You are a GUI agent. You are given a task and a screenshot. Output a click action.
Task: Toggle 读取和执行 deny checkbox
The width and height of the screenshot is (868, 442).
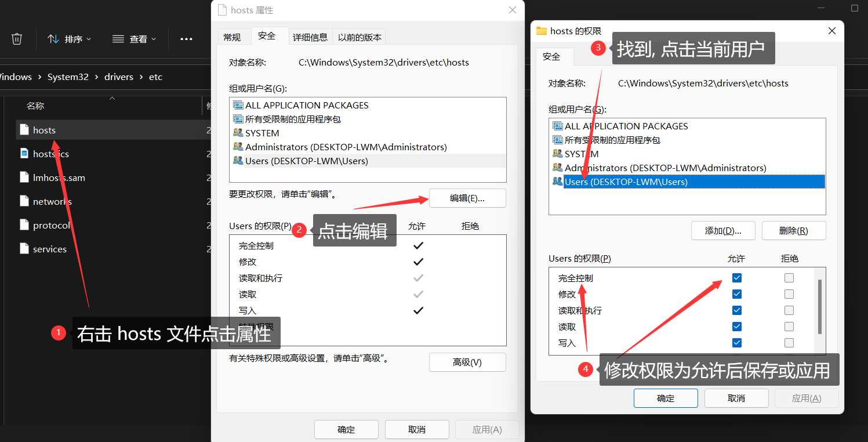789,310
